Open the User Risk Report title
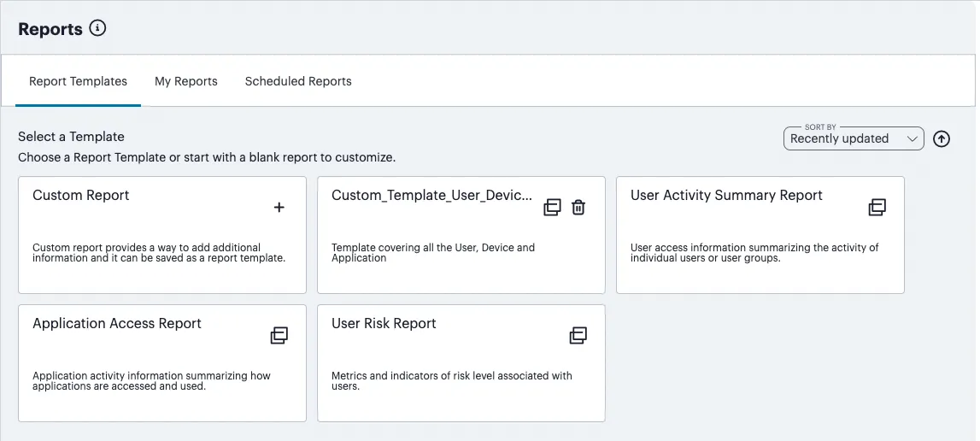The image size is (980, 441). [x=384, y=323]
